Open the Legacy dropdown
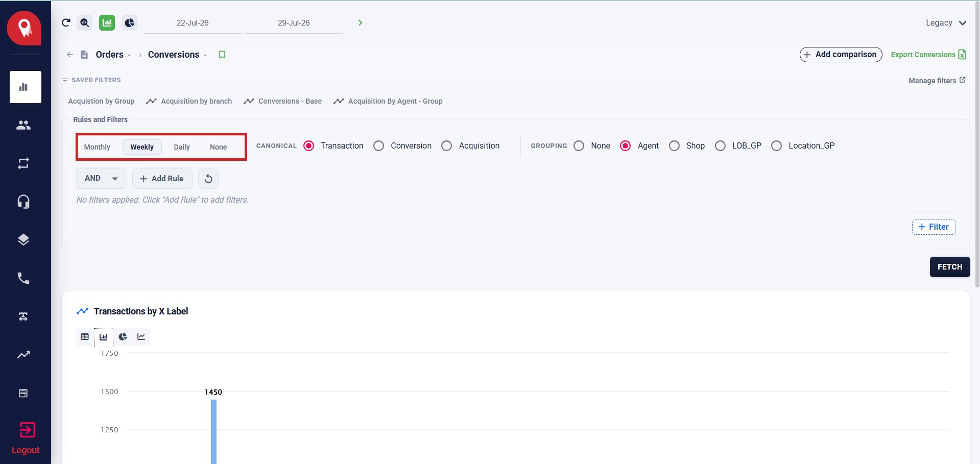 click(x=946, y=23)
